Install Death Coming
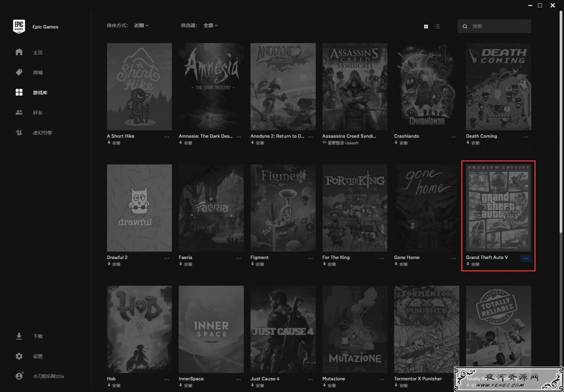 [x=473, y=143]
